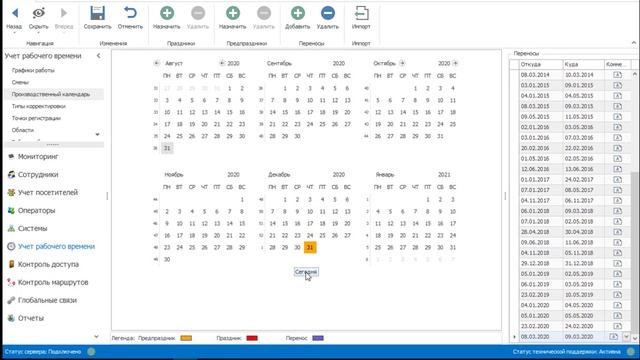Go to next month after Октябрь

pyautogui.click(x=402, y=63)
